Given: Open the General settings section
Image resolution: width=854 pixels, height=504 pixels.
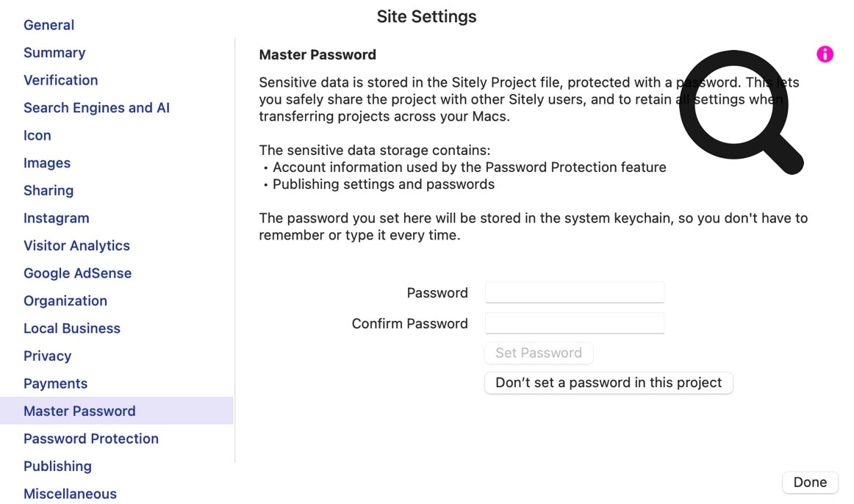Looking at the screenshot, I should 49,25.
